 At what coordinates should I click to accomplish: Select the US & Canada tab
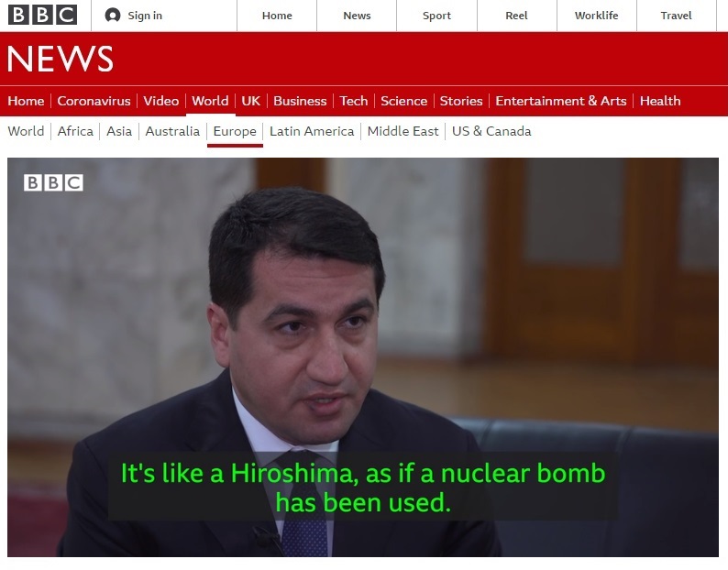(491, 131)
